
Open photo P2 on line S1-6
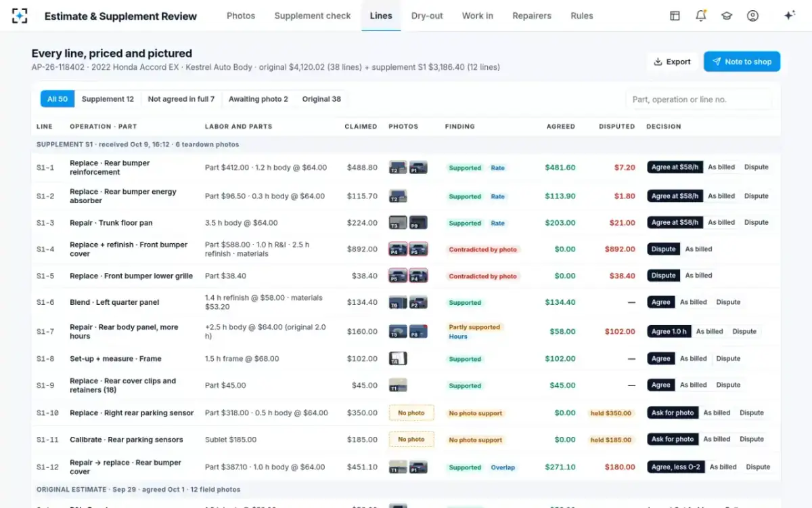click(418, 302)
